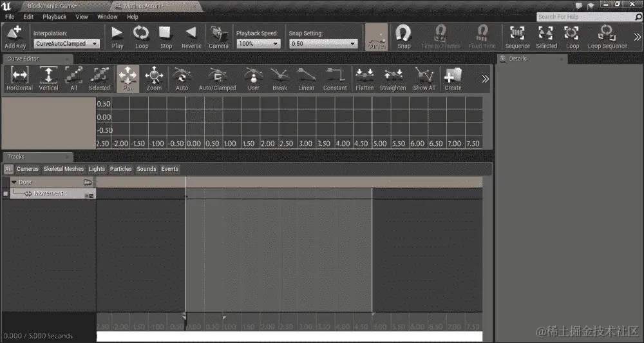The width and height of the screenshot is (644, 343).
Task: Close the Curve Editor tab
Action: (68, 59)
